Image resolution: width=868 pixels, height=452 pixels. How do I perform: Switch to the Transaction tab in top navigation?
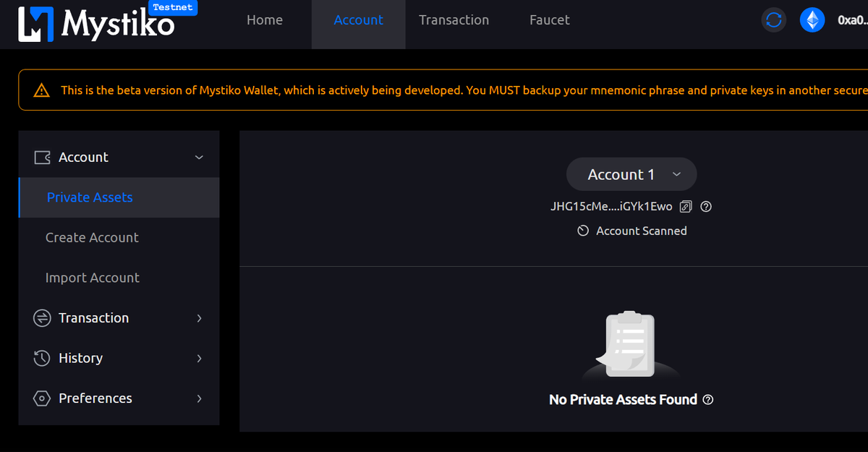pyautogui.click(x=454, y=20)
